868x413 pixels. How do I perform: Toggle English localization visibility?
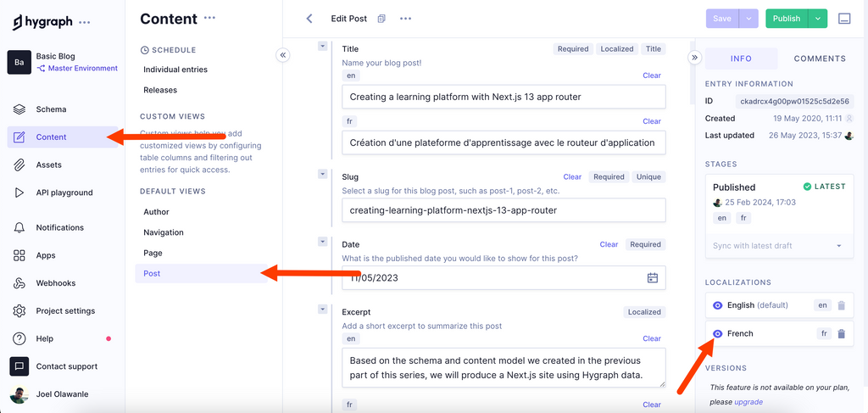(x=718, y=305)
